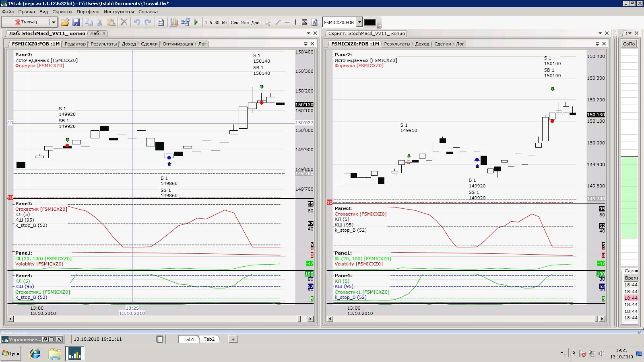Click the '+' add tab button
644x362 pixels.
point(233,339)
